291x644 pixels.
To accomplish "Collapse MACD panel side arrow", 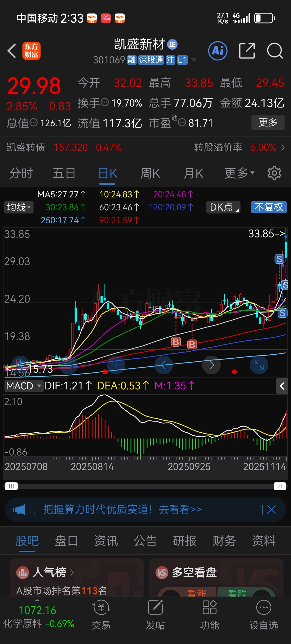I will click(282, 386).
